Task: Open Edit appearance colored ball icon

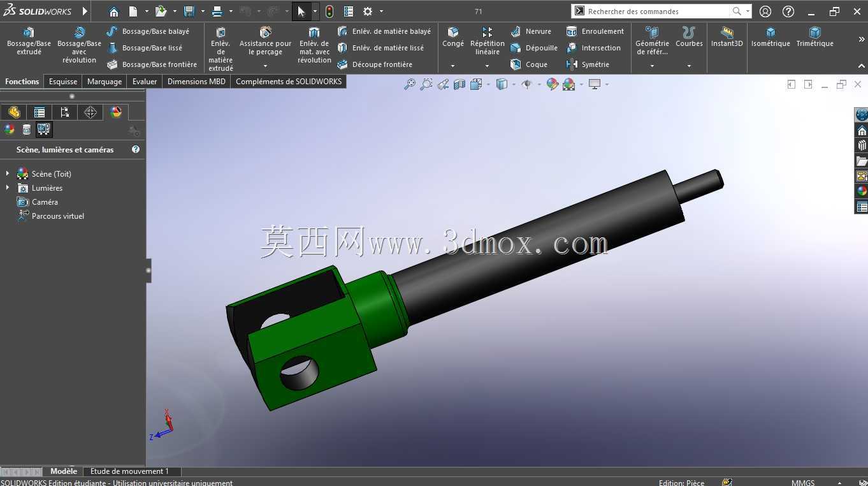Action: click(553, 84)
